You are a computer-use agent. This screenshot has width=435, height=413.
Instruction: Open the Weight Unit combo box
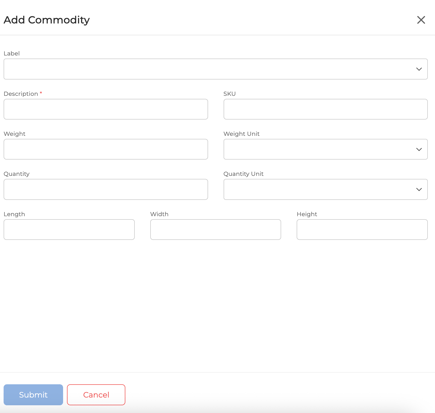[x=326, y=149]
